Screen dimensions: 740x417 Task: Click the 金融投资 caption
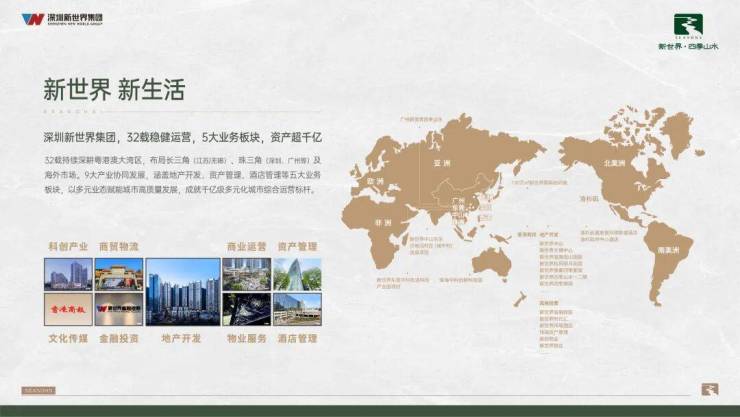coord(118,338)
